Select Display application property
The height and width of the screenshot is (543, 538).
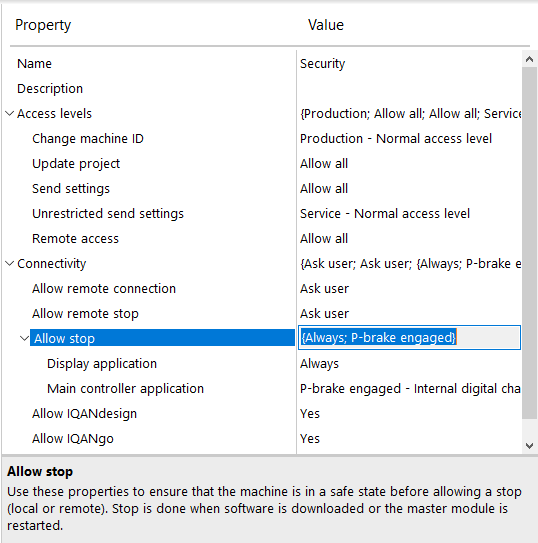click(x=102, y=364)
